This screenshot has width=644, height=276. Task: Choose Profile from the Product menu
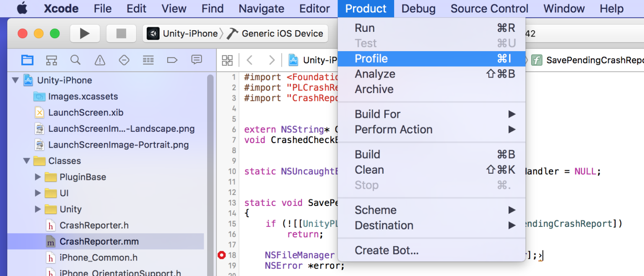431,59
